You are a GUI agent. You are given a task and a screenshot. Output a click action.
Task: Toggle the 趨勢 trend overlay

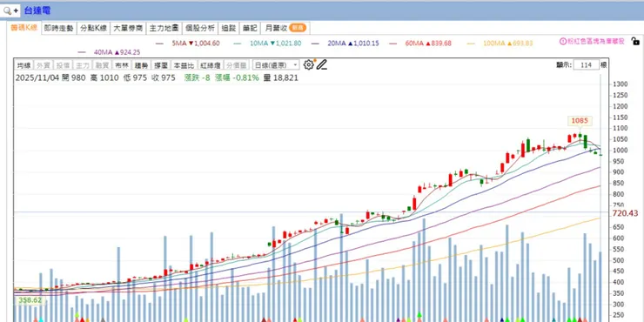pyautogui.click(x=141, y=65)
